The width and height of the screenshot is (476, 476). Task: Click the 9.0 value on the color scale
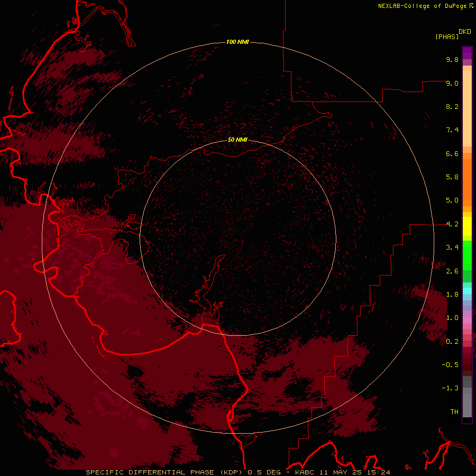click(452, 83)
